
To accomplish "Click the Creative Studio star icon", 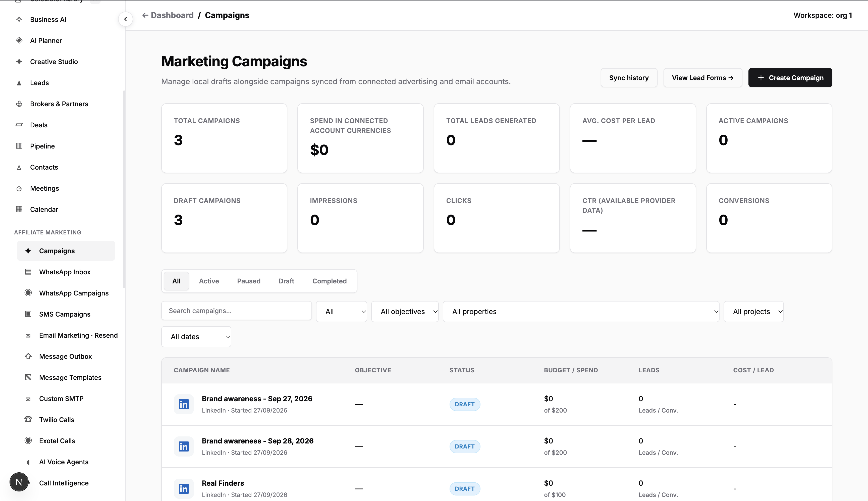I will click(19, 62).
